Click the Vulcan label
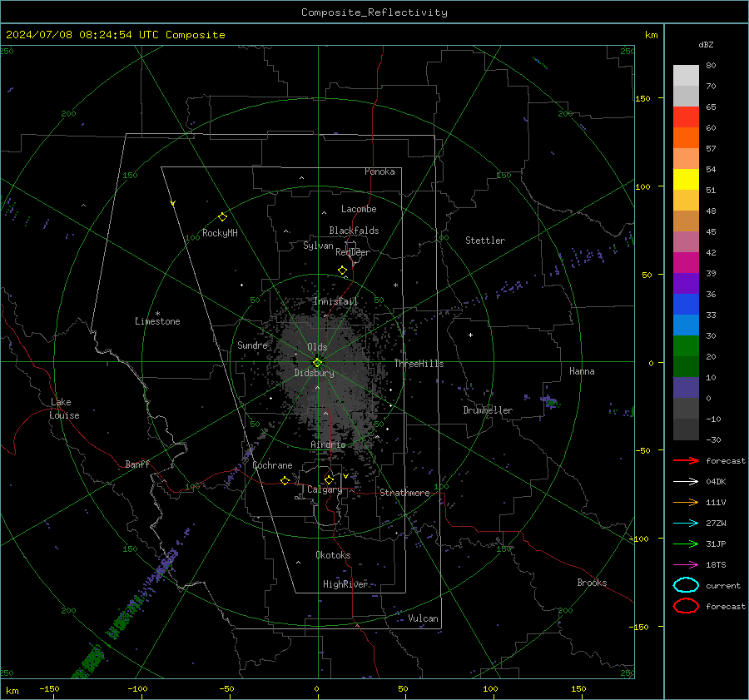This screenshot has width=749, height=700. tap(423, 618)
